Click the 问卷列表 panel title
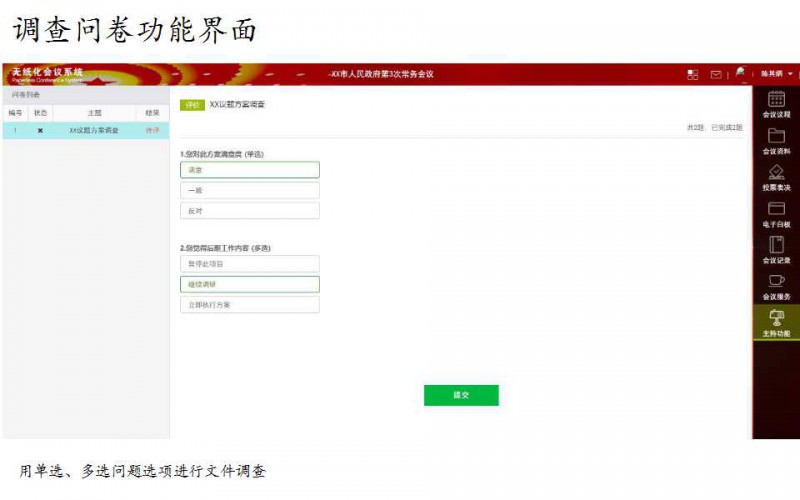 pos(26,95)
